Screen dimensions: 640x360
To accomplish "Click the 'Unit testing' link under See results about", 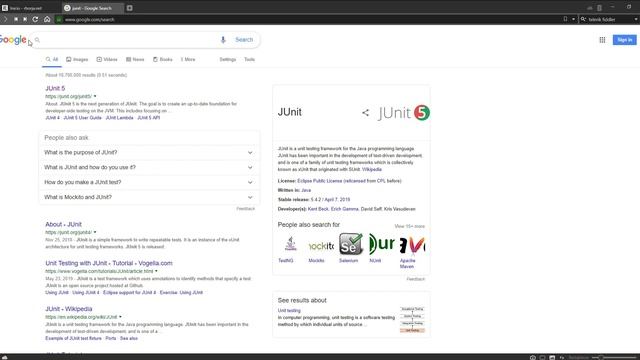I will [x=289, y=311].
